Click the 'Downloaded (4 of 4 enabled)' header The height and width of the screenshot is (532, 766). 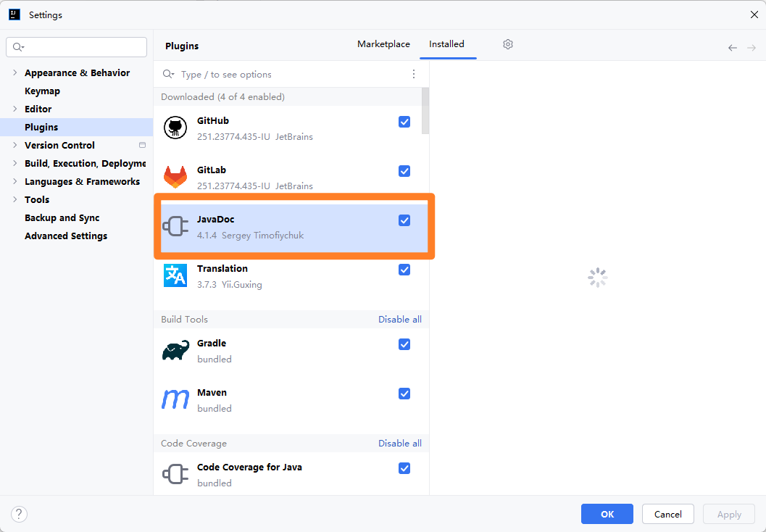point(222,96)
